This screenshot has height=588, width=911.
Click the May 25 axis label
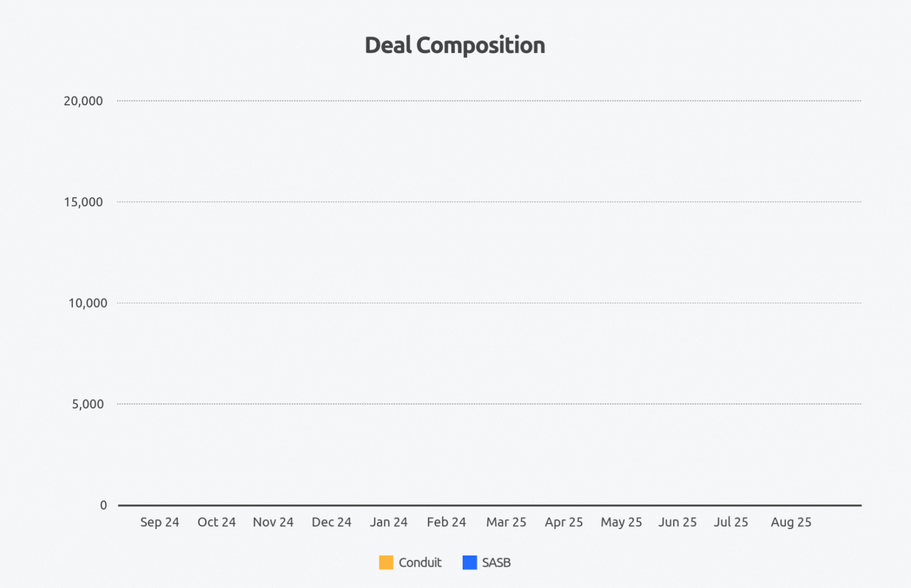pos(621,522)
